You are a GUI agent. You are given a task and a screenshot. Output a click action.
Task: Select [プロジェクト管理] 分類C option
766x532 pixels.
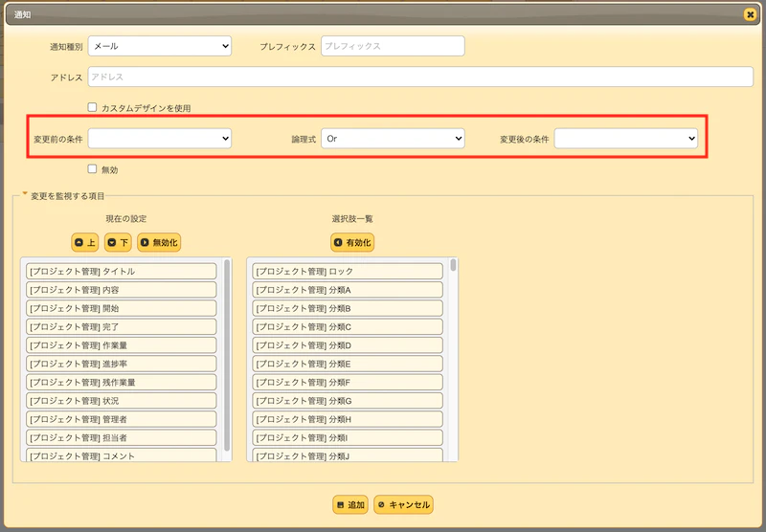click(348, 327)
